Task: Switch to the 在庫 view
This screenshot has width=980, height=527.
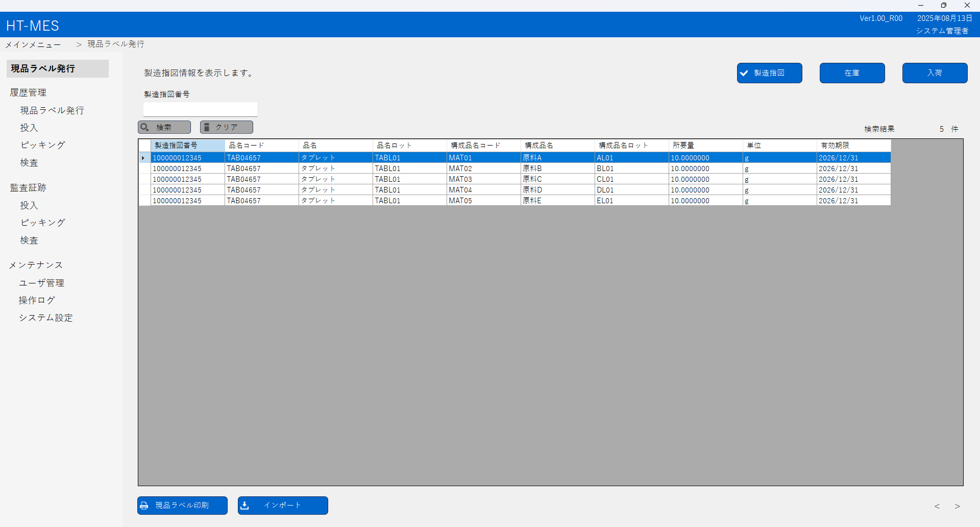Action: click(x=852, y=73)
